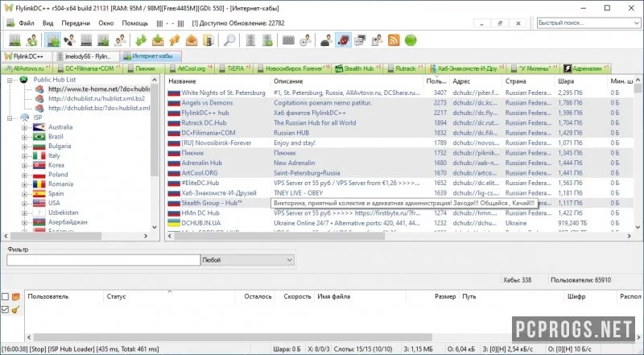Open search with the magnifying glass icon

tap(229, 40)
